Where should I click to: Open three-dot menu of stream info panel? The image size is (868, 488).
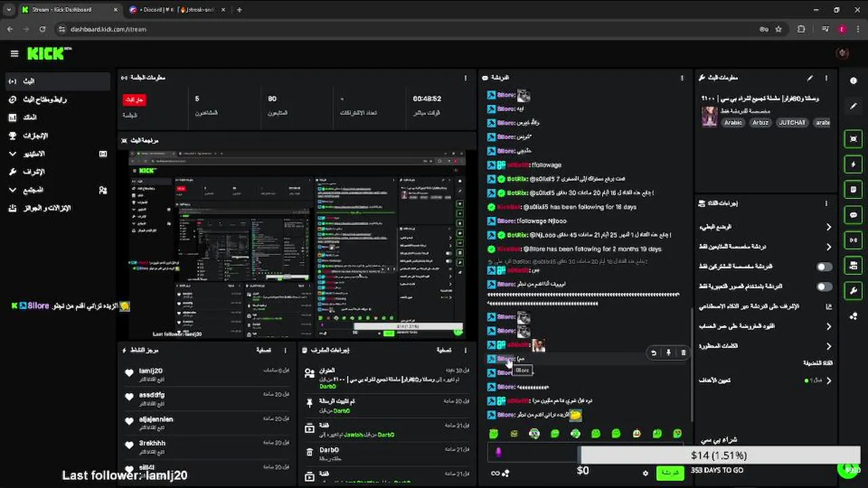(x=827, y=78)
